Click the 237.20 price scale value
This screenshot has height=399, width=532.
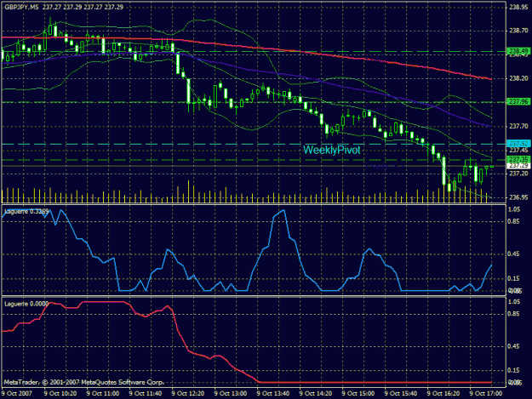tap(518, 174)
